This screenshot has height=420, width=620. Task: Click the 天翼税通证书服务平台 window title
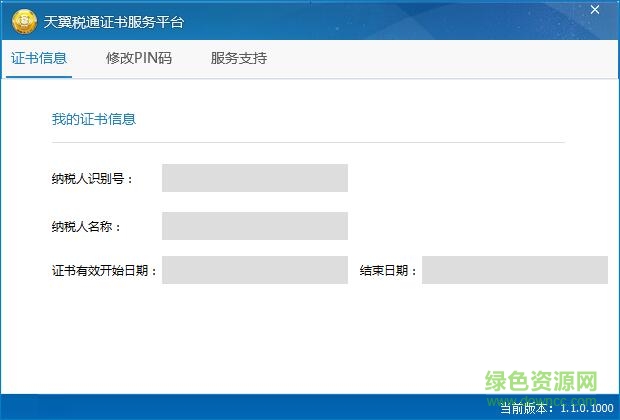[x=114, y=22]
